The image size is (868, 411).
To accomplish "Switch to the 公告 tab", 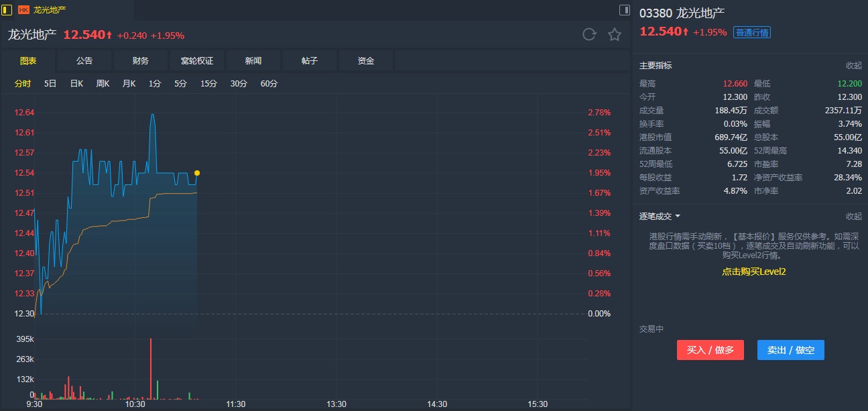I will tap(84, 61).
